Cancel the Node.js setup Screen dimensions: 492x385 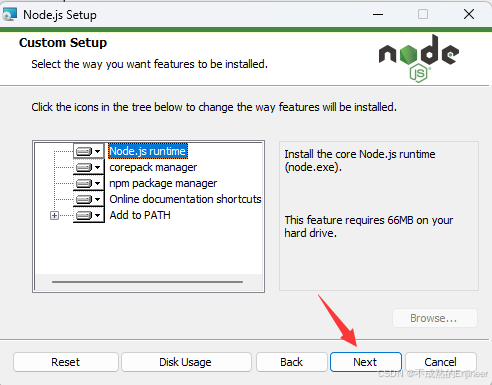click(x=440, y=362)
